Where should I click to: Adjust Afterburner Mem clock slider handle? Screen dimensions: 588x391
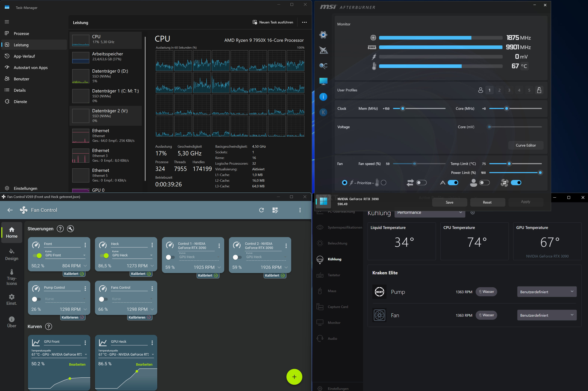[402, 109]
